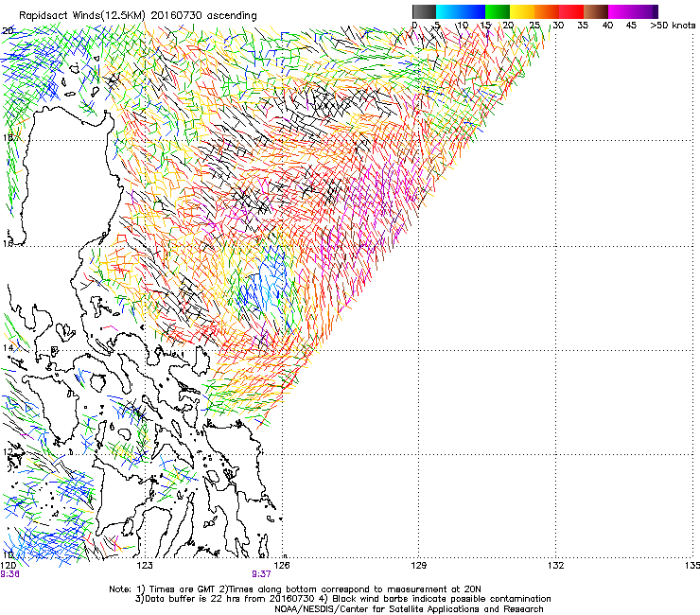This screenshot has width=700, height=615.
Task: Click the latitude label '12' on left axis
Action: pyautogui.click(x=8, y=451)
